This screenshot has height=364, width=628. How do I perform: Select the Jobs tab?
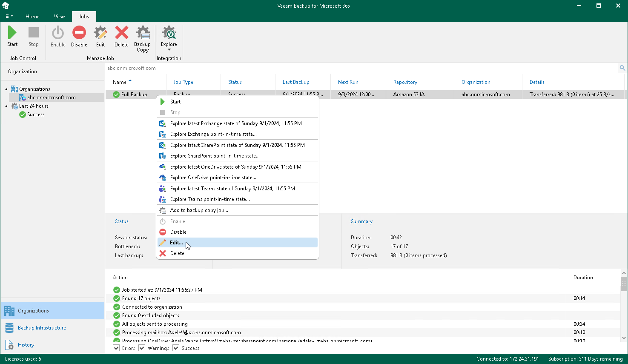[84, 17]
